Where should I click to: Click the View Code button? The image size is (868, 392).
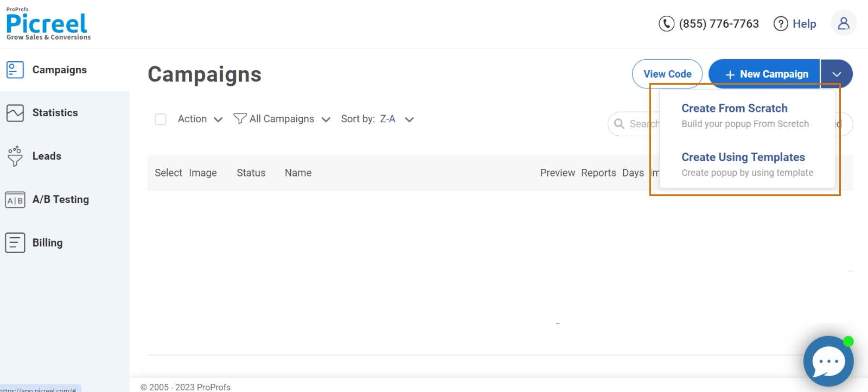(667, 74)
